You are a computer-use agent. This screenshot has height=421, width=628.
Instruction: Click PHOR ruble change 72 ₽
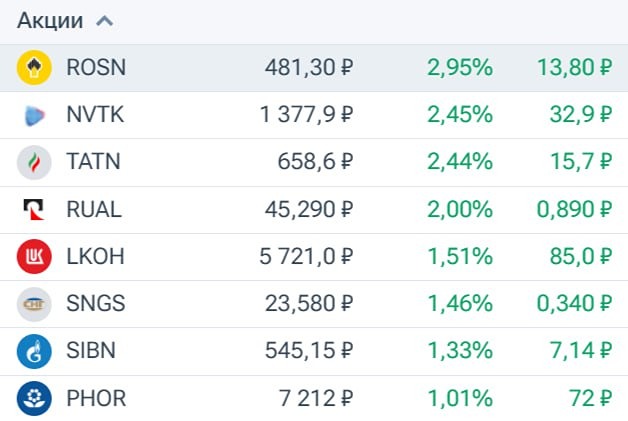590,399
